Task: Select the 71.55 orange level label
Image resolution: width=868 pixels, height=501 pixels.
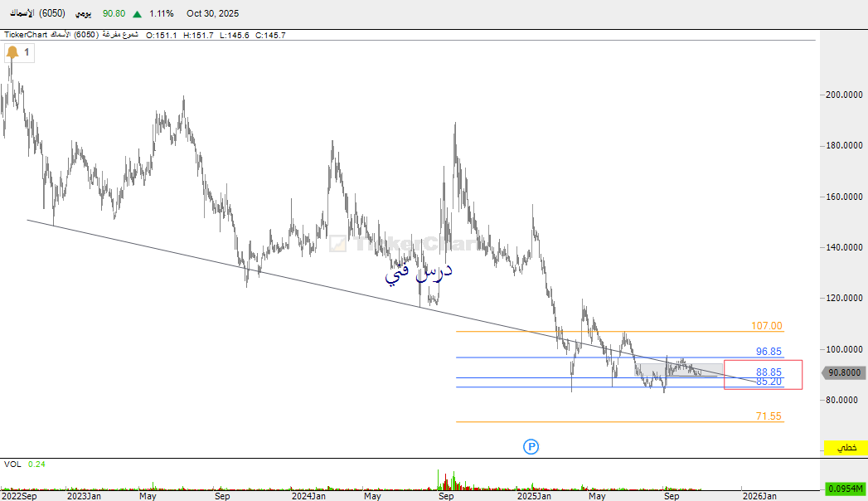Action: tap(769, 416)
